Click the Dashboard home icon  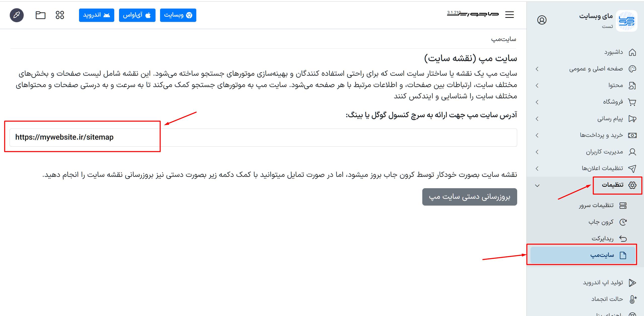(x=632, y=52)
